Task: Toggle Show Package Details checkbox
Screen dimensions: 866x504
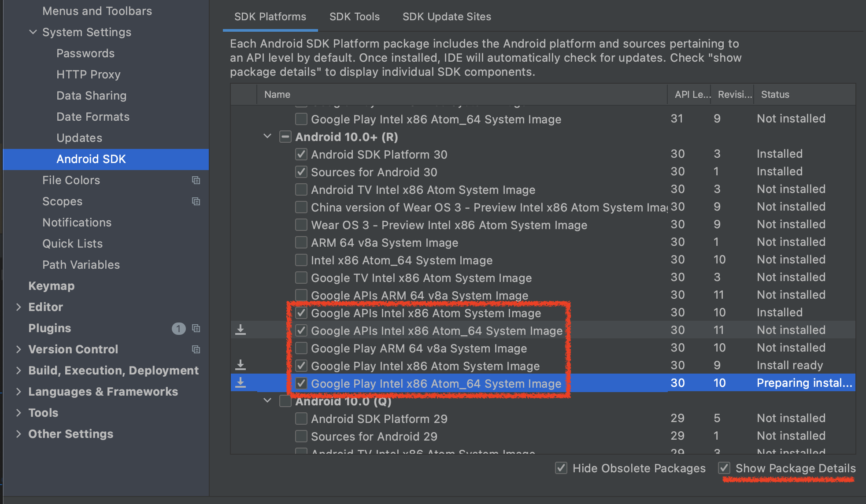Action: 724,468
